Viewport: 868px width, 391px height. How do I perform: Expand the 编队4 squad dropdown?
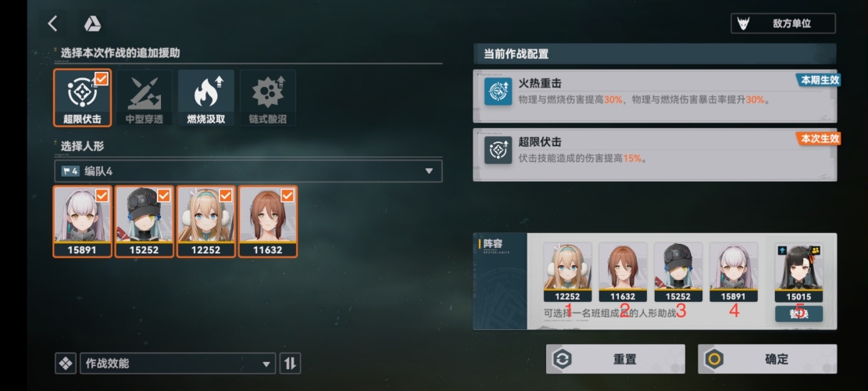248,171
